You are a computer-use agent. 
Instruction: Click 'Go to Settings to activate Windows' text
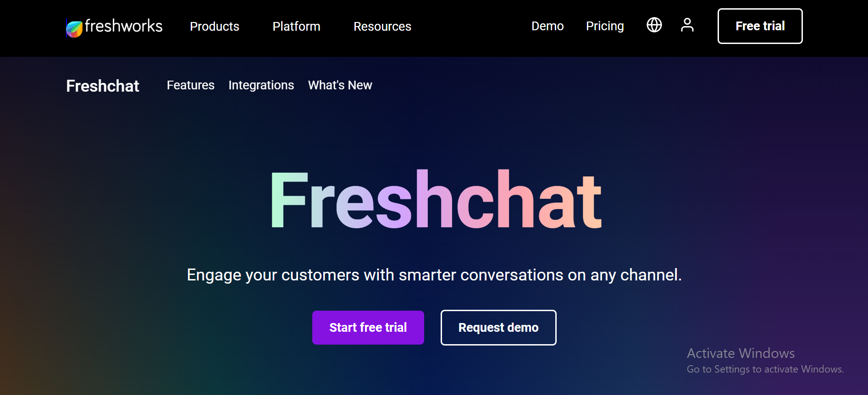click(x=765, y=369)
